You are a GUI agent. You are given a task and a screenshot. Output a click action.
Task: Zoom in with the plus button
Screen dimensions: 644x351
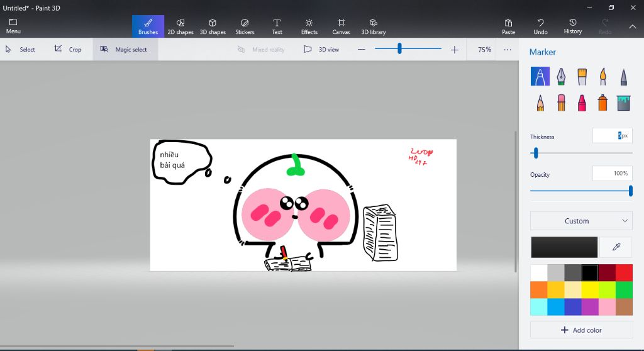[x=454, y=50]
